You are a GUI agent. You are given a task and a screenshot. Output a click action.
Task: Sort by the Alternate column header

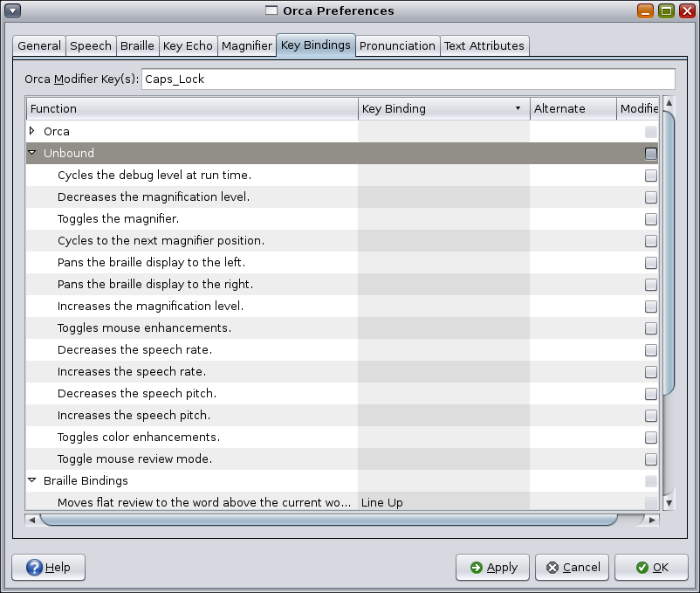coord(573,108)
